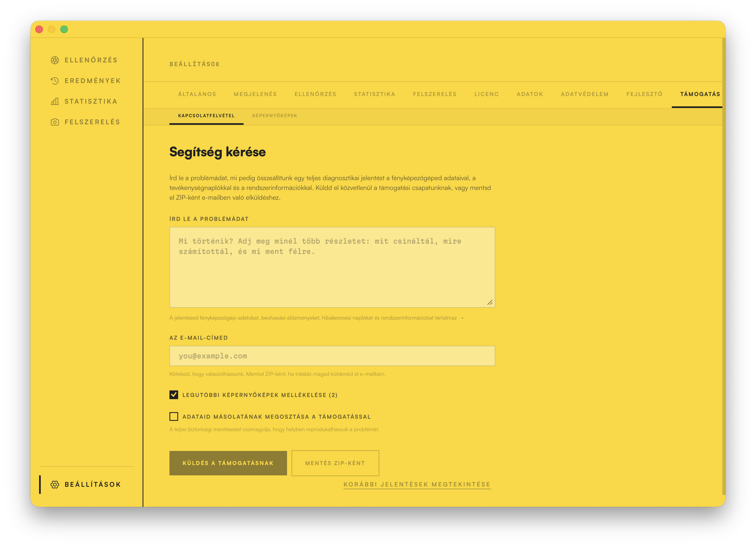Image resolution: width=756 pixels, height=547 pixels.
Task: Uncheck Legutóbbi képernyőképek mellékelése checkbox
Action: 174,395
